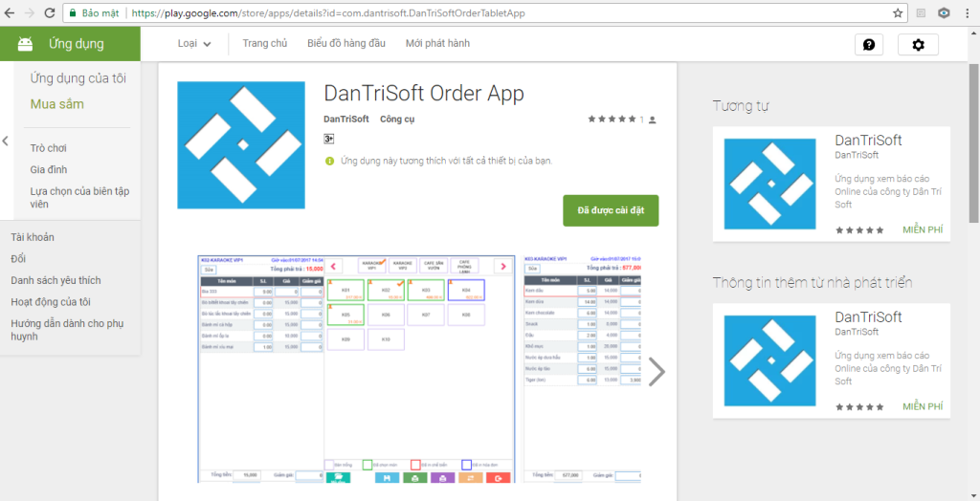Bookmark page with the star icon
The width and height of the screenshot is (980, 501).
[898, 12]
